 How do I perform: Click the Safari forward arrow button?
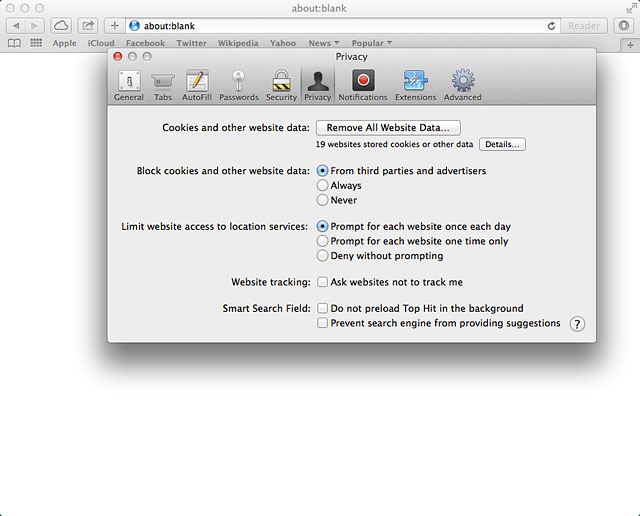coord(35,26)
